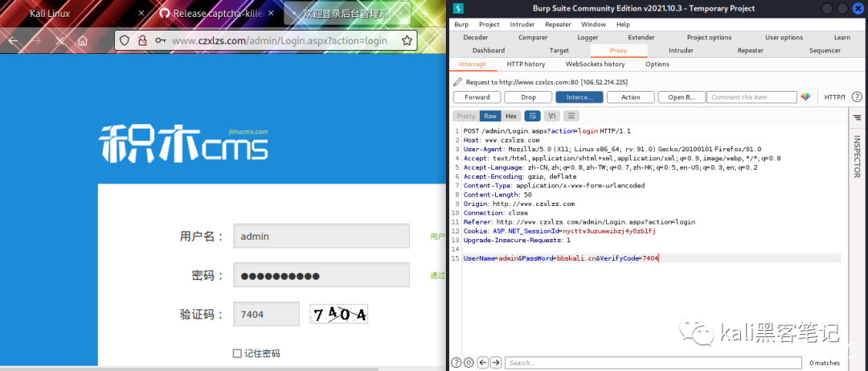Open the Window menu
The image size is (868, 371).
[x=593, y=24]
